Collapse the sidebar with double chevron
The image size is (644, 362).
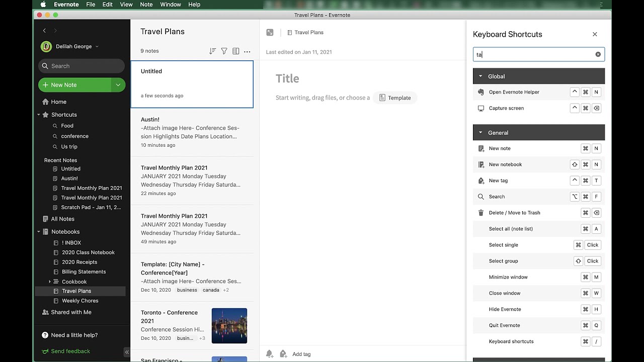[x=127, y=352]
